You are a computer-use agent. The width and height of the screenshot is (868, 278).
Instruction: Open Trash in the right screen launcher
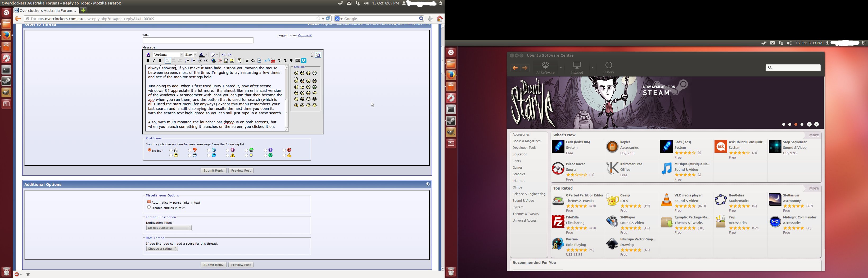(x=451, y=271)
